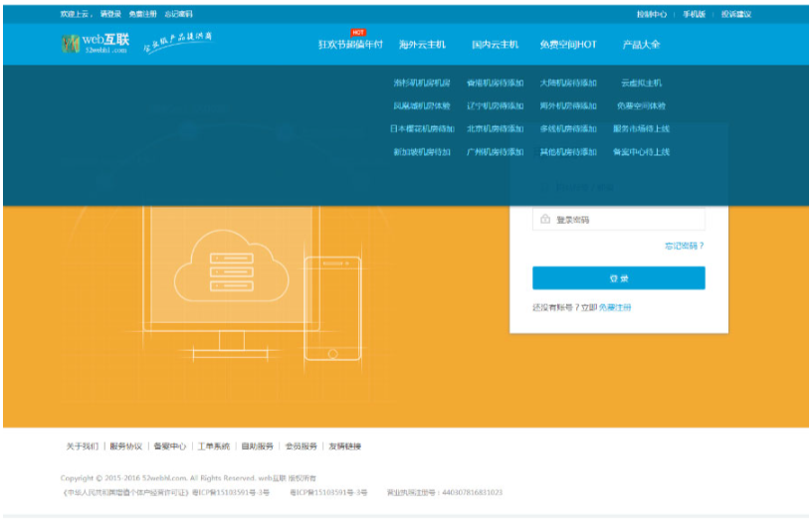Select the 狂欢节超值年付 menu item

tap(350, 45)
